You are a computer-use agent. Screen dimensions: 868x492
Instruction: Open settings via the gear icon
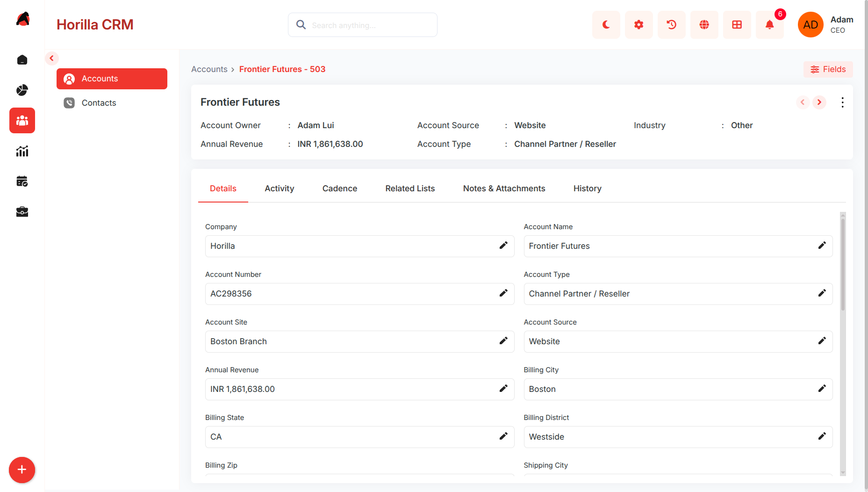click(638, 25)
